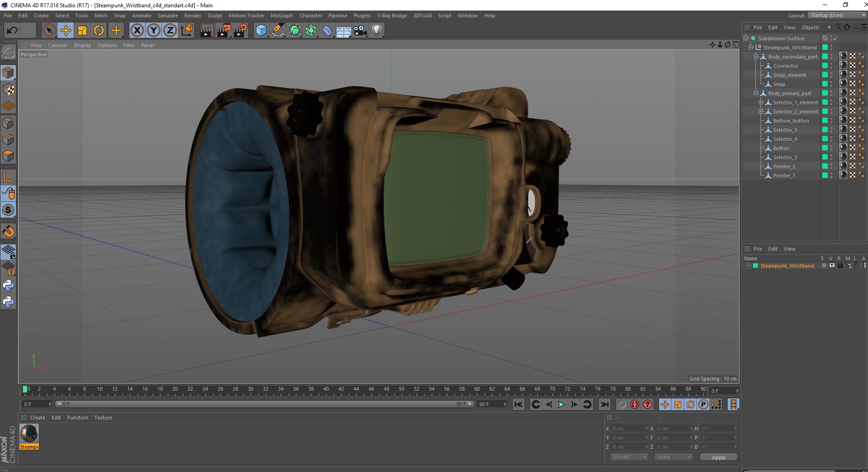Open the World coordinate dropdown
The width and height of the screenshot is (868, 472).
629,457
